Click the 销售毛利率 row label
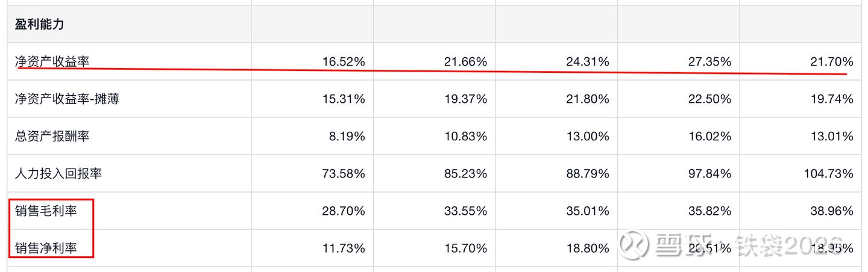This screenshot has width=868, height=272. [x=46, y=211]
